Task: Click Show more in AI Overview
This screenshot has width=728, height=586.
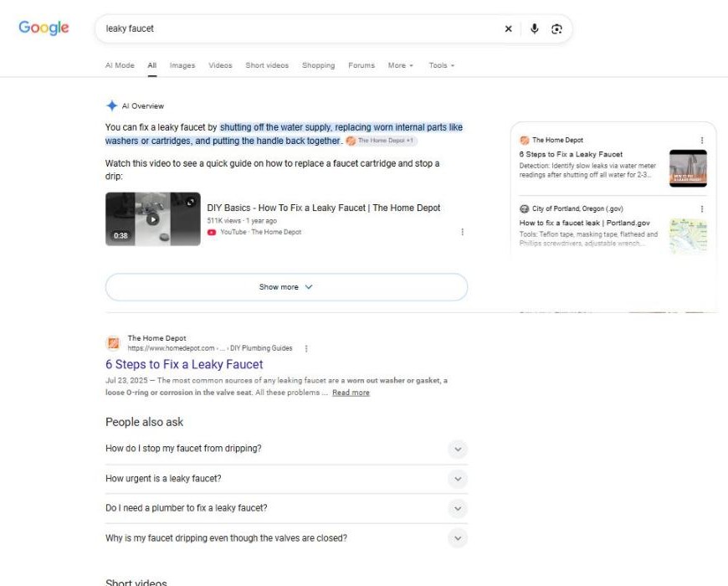Action: click(x=286, y=287)
